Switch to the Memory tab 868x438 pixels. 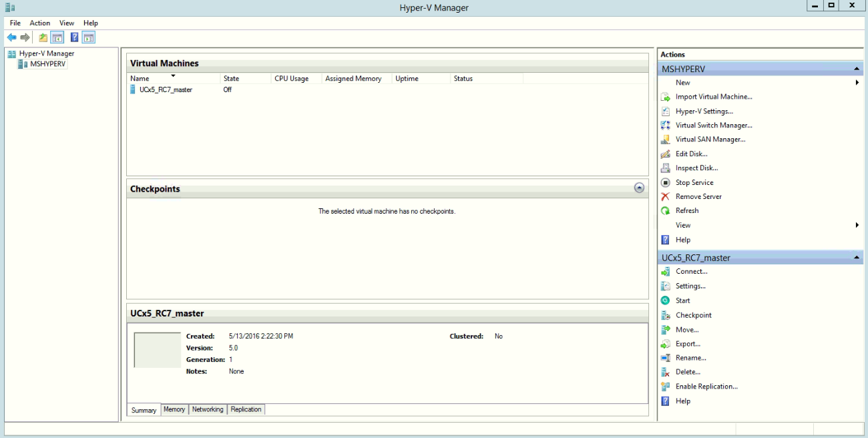(174, 409)
